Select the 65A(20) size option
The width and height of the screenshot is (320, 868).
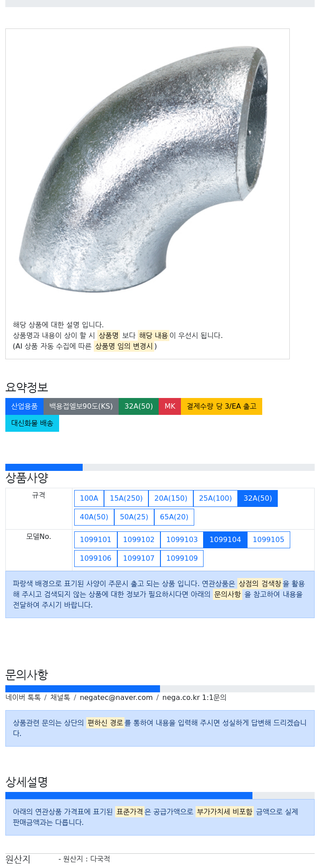[x=174, y=517]
